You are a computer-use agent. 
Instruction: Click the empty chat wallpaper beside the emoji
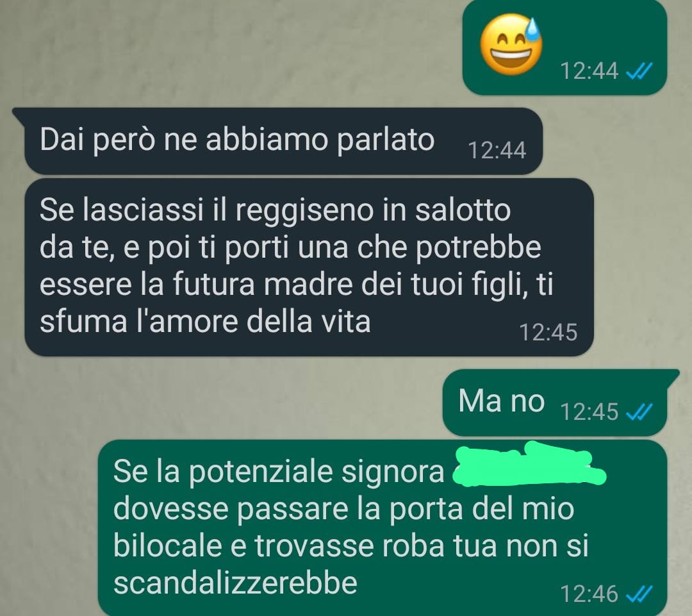pyautogui.click(x=229, y=49)
